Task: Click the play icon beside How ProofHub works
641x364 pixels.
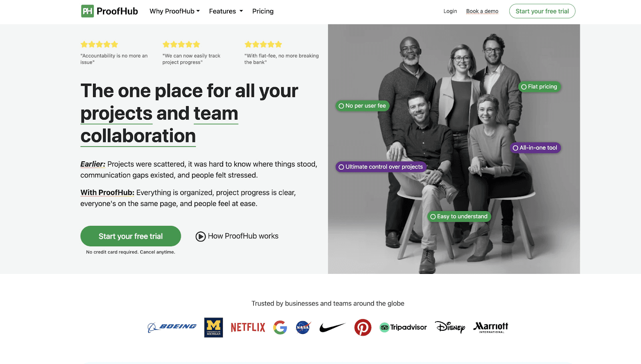Action: [x=201, y=237]
